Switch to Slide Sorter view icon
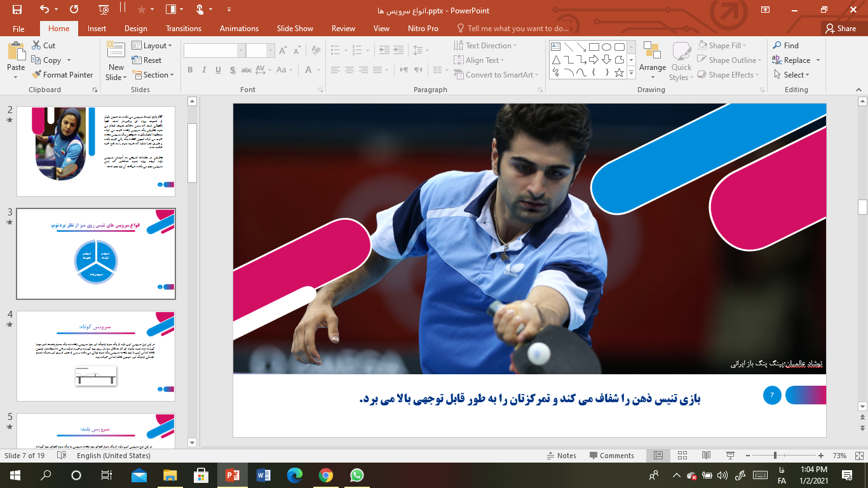The height and width of the screenshot is (488, 868). click(682, 456)
